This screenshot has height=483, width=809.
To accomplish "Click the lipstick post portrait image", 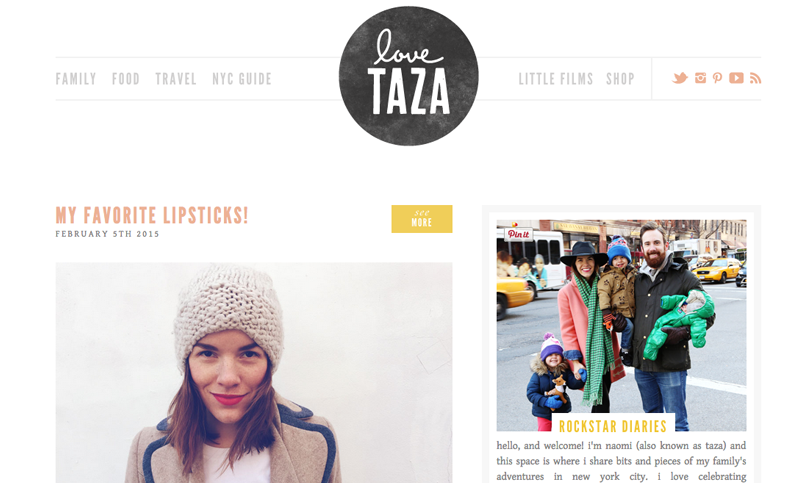I will point(254,373).
